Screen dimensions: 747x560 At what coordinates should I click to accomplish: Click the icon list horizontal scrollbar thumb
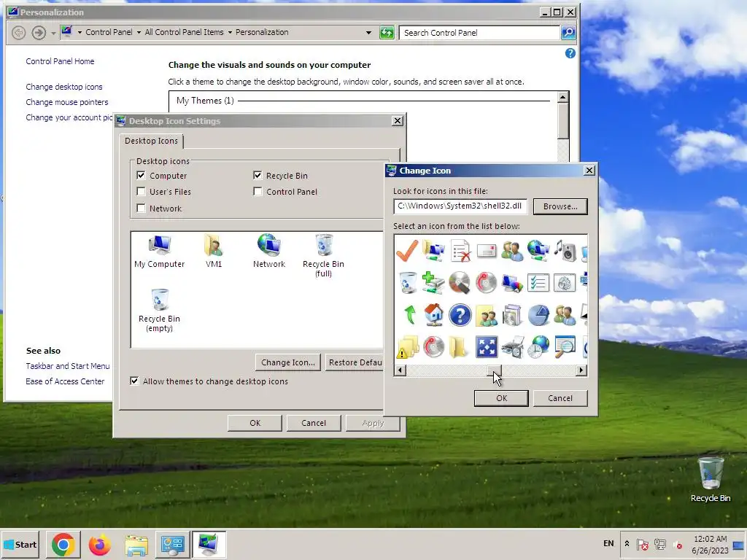point(494,370)
